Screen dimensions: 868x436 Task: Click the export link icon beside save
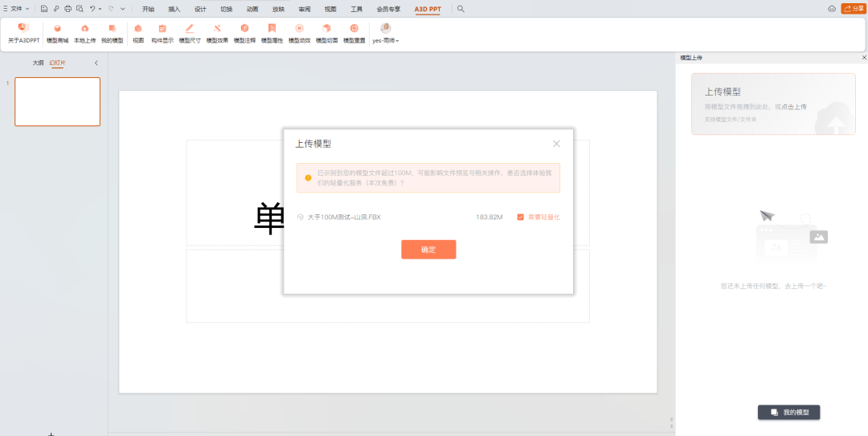tap(56, 9)
